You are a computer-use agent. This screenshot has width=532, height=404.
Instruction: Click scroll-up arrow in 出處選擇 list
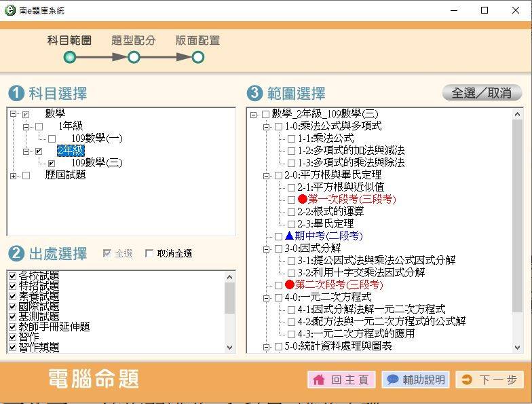229,277
